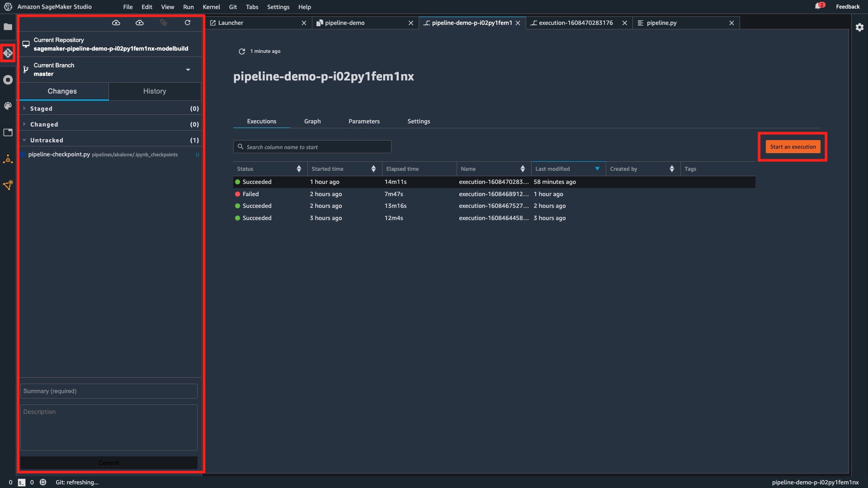
Task: Click the Start an execution button
Action: (792, 146)
